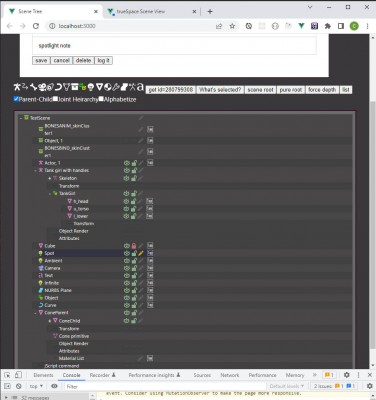Expand the ConeChild node

coord(50,321)
